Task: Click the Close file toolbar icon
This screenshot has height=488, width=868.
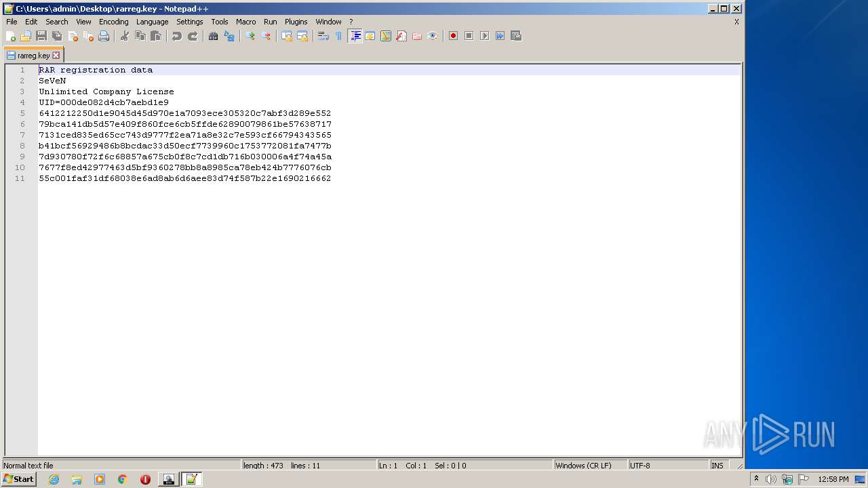Action: pos(73,36)
